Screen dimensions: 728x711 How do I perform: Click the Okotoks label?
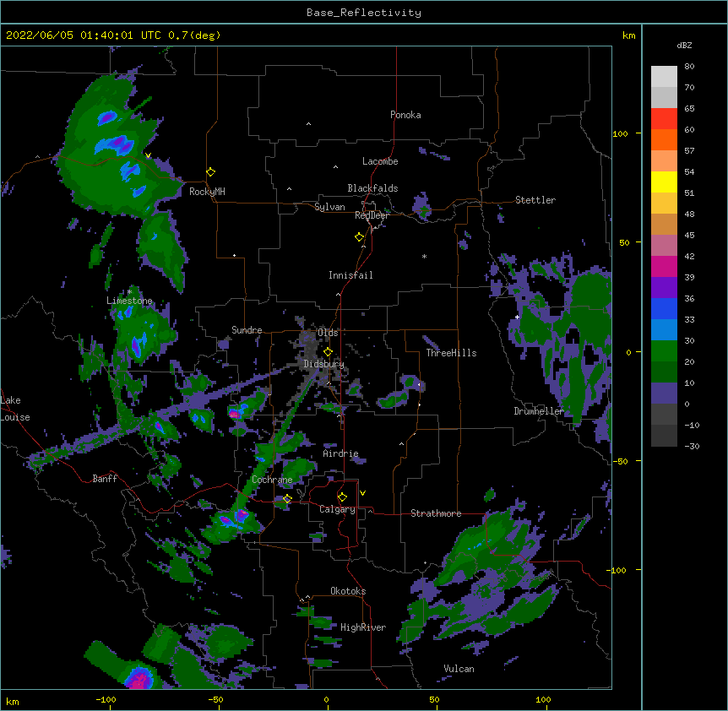click(348, 591)
